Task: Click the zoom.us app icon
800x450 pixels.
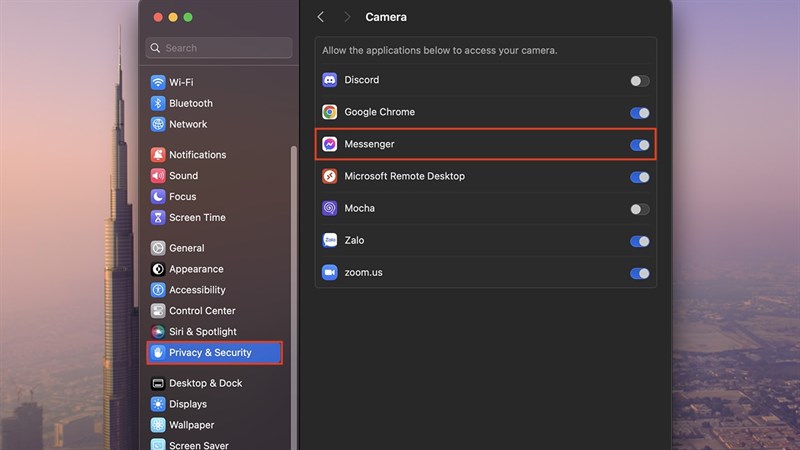Action: tap(330, 272)
